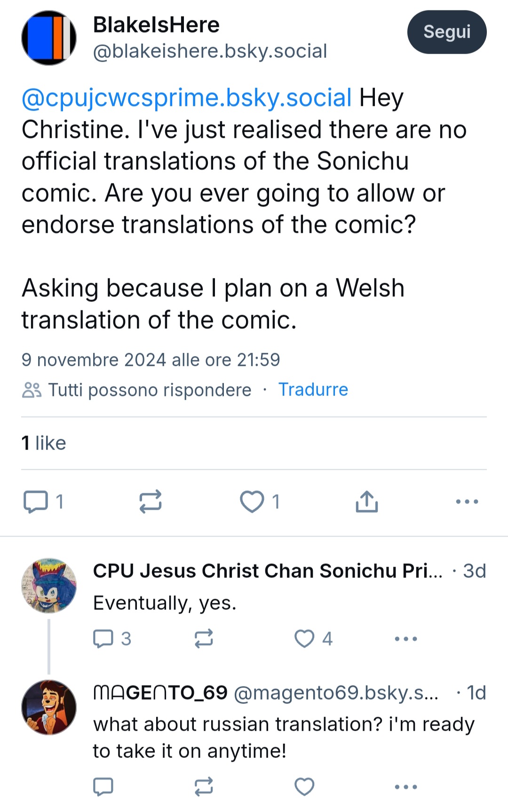Reply to BlakeIsHere's main post

tap(42, 502)
